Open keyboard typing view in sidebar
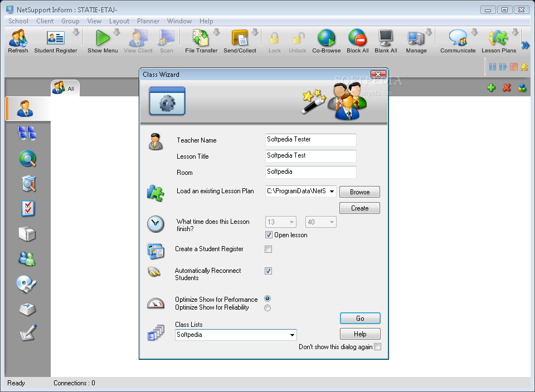Screen dimensions: 535x392 point(27,309)
